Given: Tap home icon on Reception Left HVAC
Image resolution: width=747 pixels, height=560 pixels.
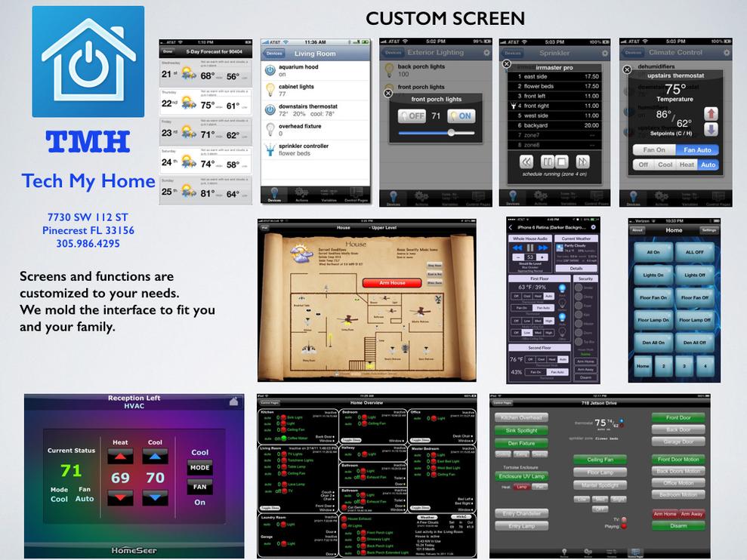Looking at the screenshot, I should pos(233,402).
